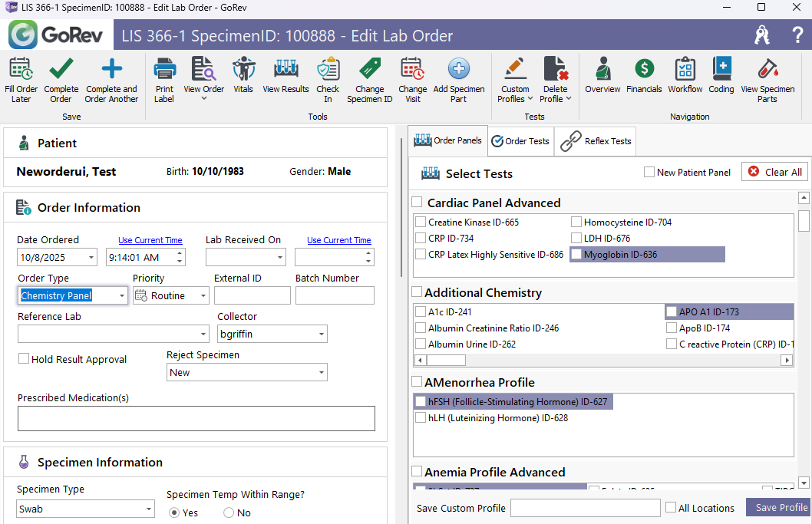Check the Cardiac Panel Advanced checkbox
This screenshot has height=524, width=812.
click(417, 203)
